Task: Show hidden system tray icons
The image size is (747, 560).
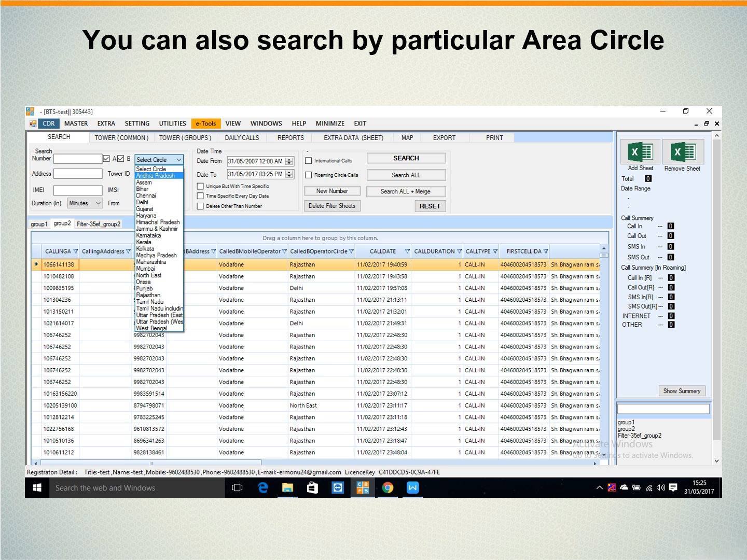Action: pos(599,487)
